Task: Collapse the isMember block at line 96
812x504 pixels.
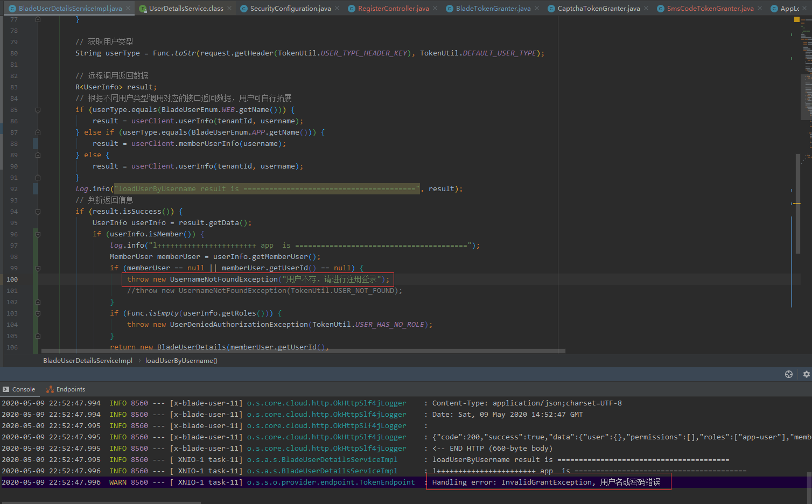Action: (38, 234)
